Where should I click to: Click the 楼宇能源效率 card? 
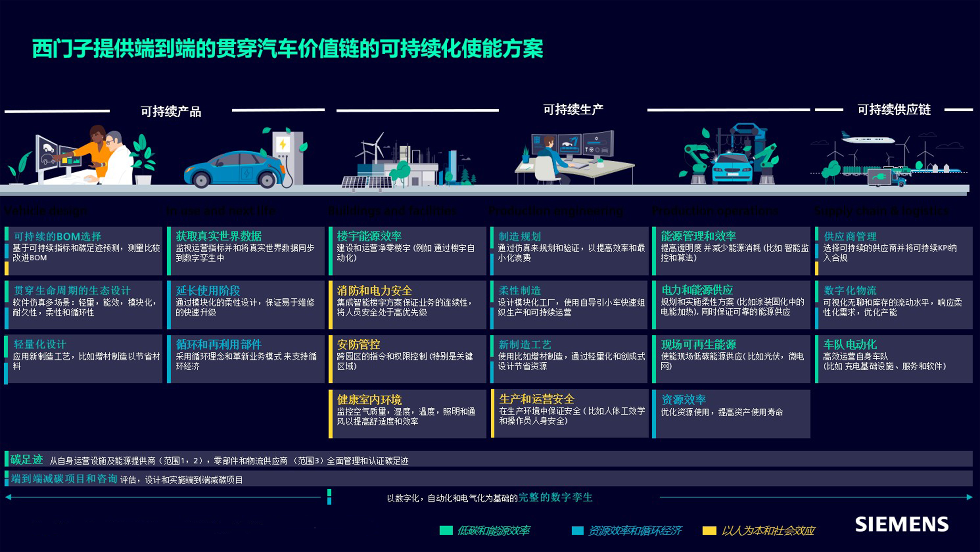408,251
